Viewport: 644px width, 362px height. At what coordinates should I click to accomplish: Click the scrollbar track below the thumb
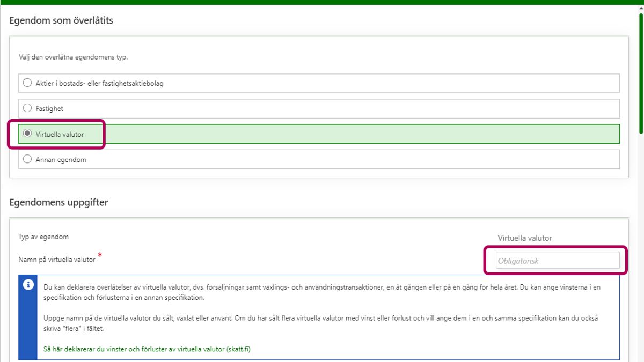point(640,241)
